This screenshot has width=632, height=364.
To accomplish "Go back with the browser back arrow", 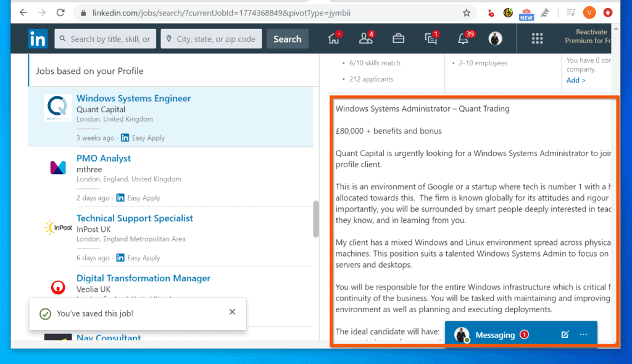I will coord(23,13).
